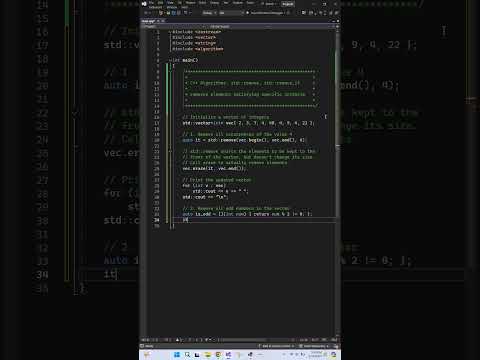The width and height of the screenshot is (480, 360).
Task: Click the Visual Studio logo icon
Action: point(144,4)
